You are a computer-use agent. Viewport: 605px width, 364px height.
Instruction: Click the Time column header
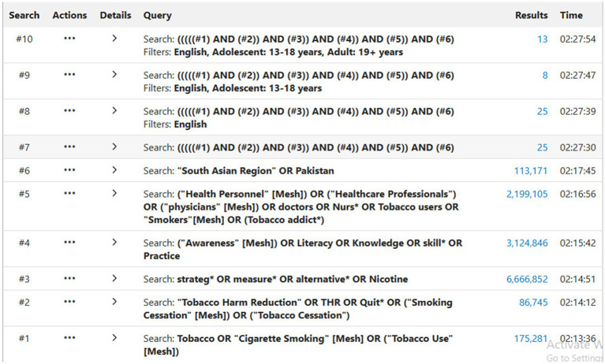pos(571,15)
